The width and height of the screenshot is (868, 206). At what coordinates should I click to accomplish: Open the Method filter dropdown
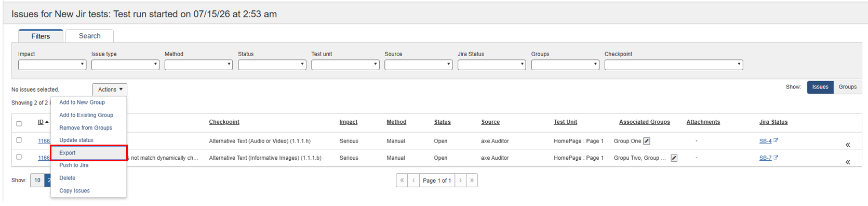point(198,65)
